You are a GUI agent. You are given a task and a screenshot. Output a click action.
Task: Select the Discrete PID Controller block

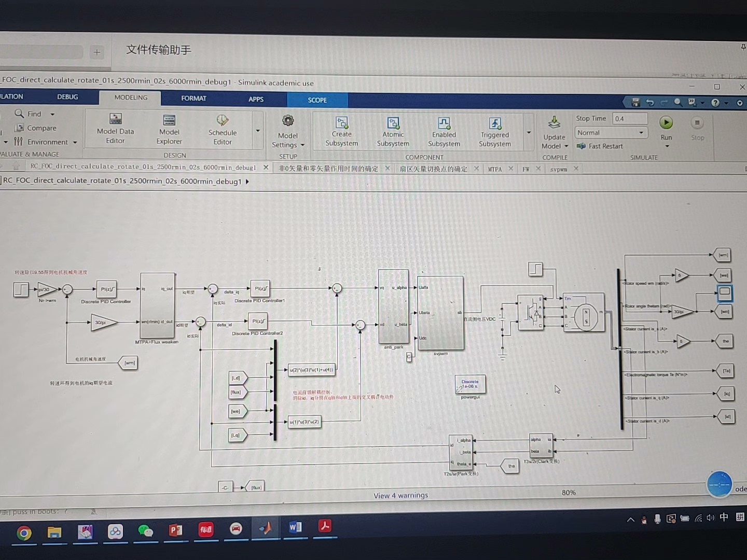(x=106, y=289)
